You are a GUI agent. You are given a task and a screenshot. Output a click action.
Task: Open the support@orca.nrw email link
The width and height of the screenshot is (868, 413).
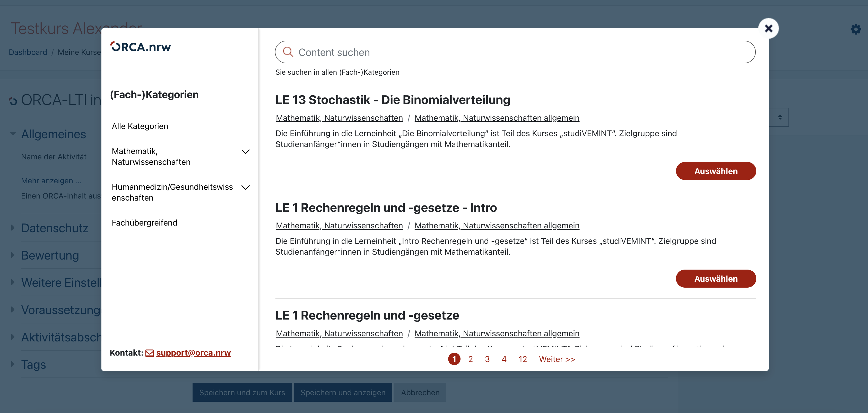click(193, 353)
